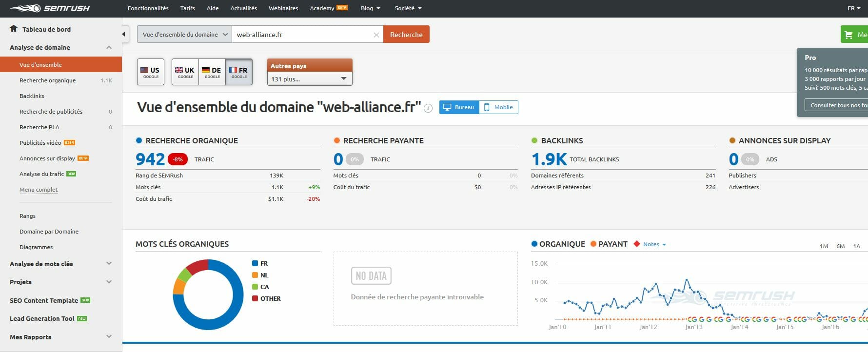Screen dimensions: 868x352
Task: Click the FR blue legend swatch
Action: pos(255,263)
